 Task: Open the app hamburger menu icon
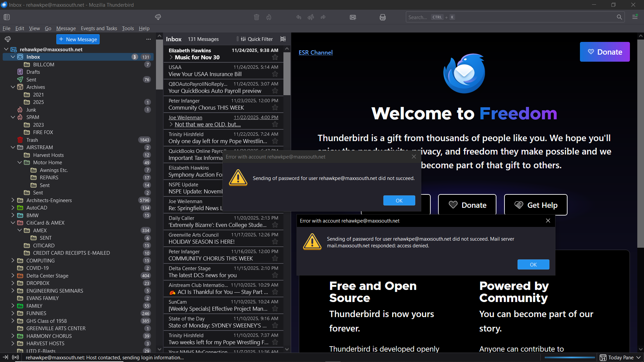point(635,17)
